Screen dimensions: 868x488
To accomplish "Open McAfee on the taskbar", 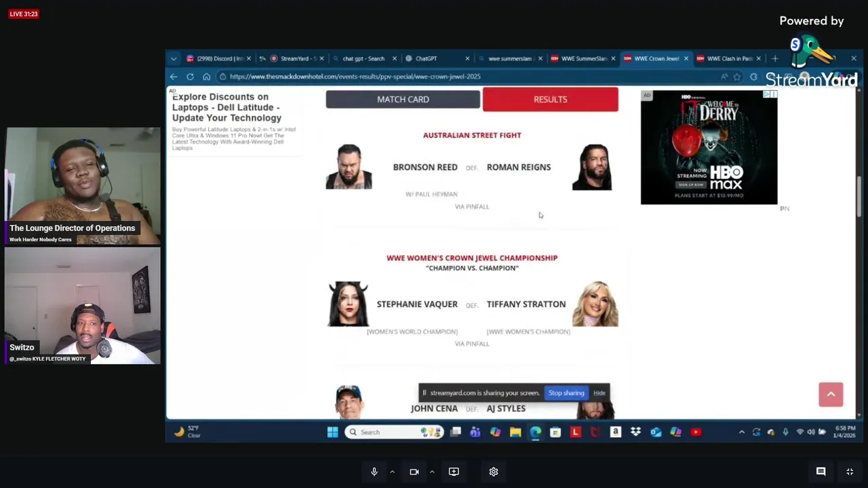I will click(x=595, y=432).
